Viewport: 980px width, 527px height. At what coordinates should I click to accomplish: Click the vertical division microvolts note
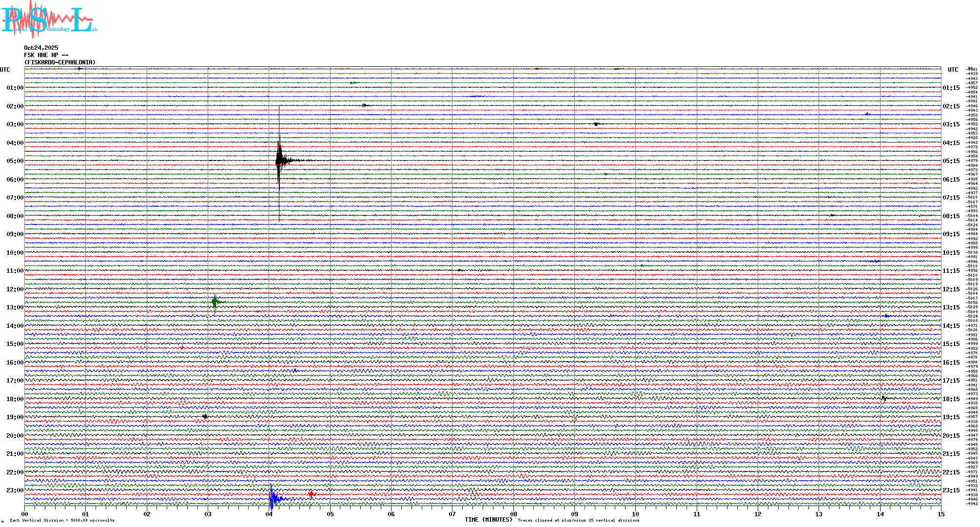62,520
